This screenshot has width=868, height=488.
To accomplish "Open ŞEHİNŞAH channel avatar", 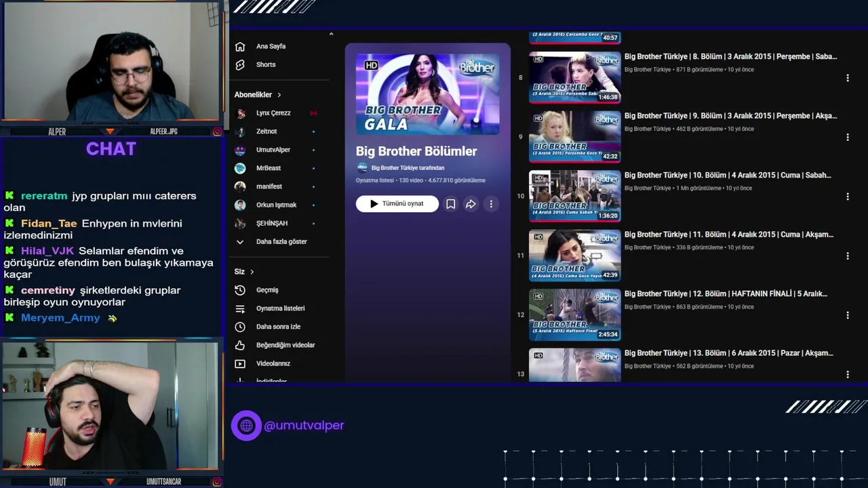I will pyautogui.click(x=240, y=223).
